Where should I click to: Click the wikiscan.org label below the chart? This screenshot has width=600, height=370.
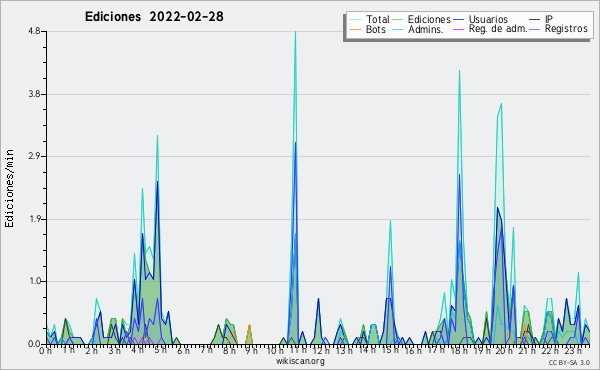[300, 361]
